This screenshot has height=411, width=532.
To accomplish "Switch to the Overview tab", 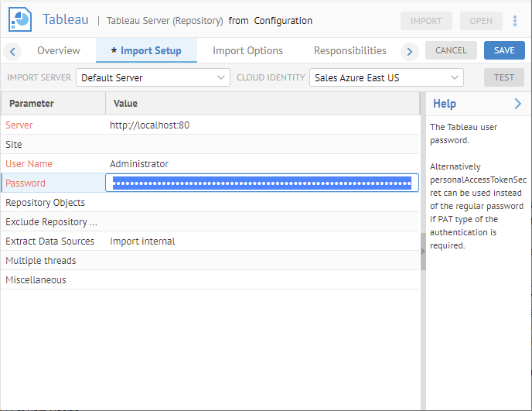I will pos(59,51).
